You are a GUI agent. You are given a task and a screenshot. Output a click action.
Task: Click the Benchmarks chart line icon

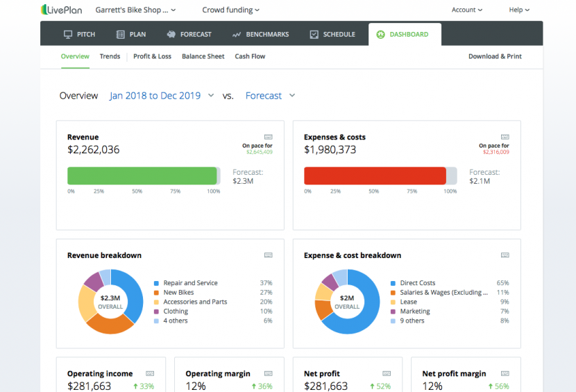(x=237, y=34)
